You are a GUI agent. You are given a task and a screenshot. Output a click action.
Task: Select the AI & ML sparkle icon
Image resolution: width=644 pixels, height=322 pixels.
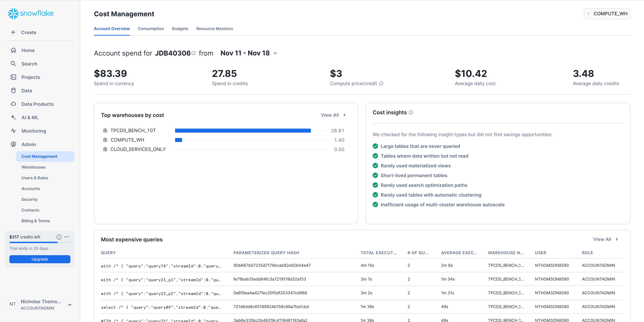pyautogui.click(x=13, y=117)
